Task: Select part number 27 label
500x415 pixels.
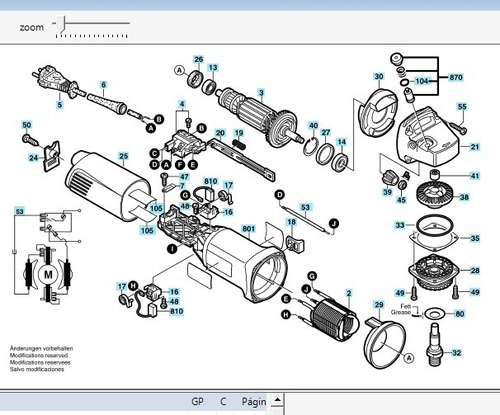Action: pos(326,132)
